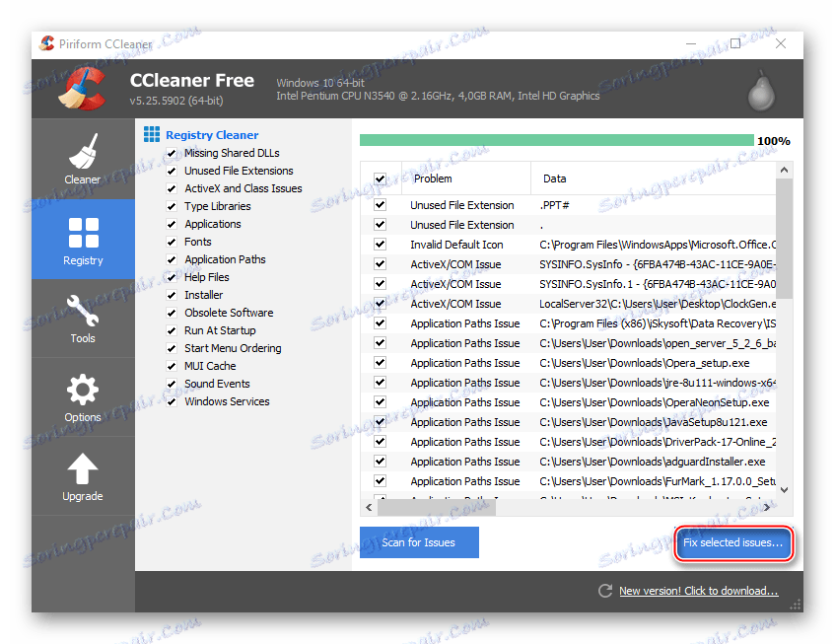The image size is (835, 644).
Task: Select the FurMark_1.17.0.0 path cell
Action: (658, 481)
